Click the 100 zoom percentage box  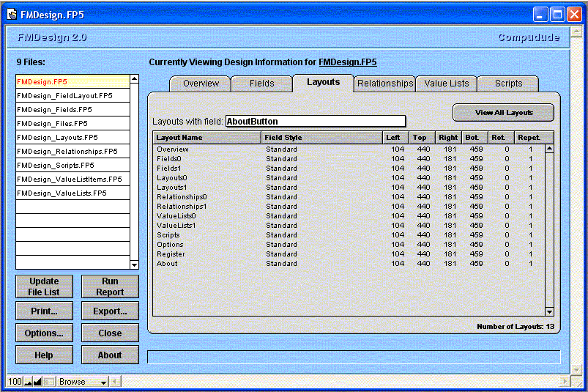coord(15,382)
